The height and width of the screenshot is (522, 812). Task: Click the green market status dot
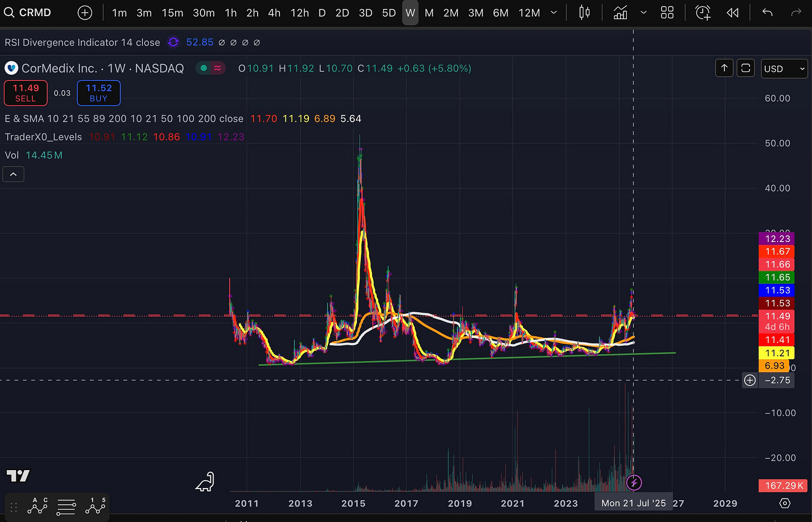pos(204,68)
